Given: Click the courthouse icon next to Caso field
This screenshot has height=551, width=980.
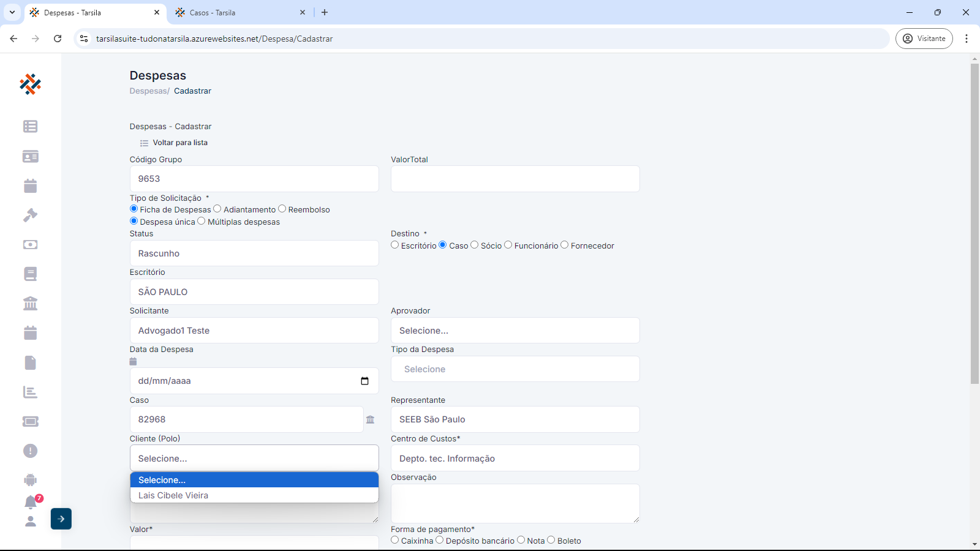Looking at the screenshot, I should tap(370, 419).
